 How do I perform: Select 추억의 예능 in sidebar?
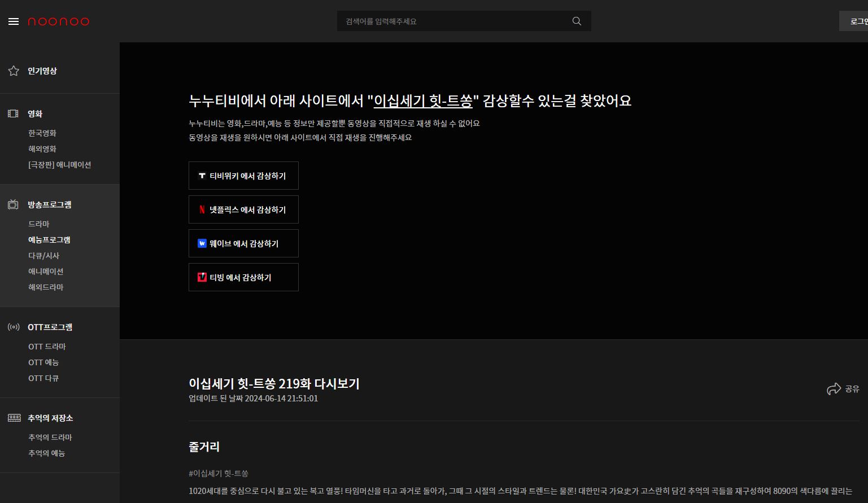coord(47,453)
